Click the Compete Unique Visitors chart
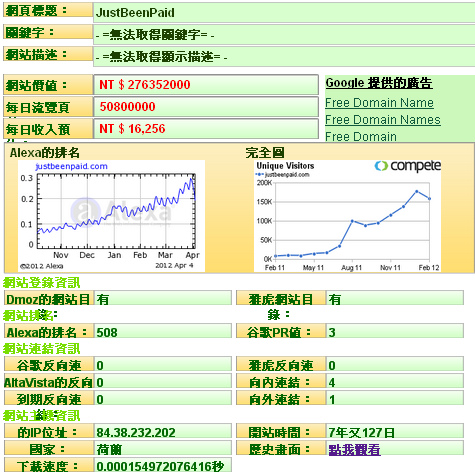Viewport: 475px width, 474px height. pos(347,216)
